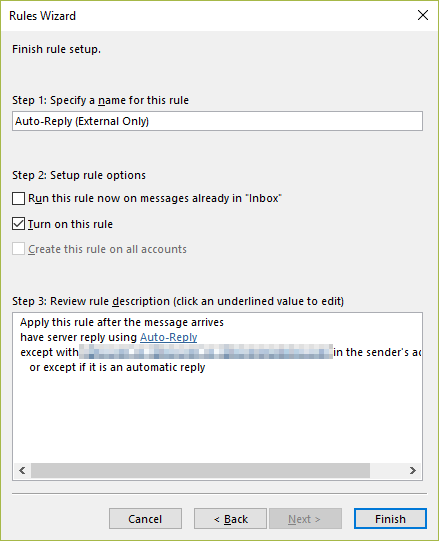
Task: Uncheck Turn on this rule
Action: pyautogui.click(x=18, y=224)
